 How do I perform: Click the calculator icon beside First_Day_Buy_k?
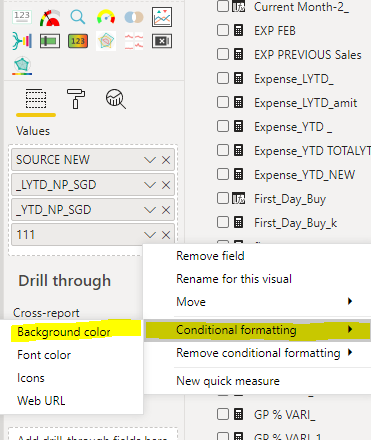[x=238, y=222]
